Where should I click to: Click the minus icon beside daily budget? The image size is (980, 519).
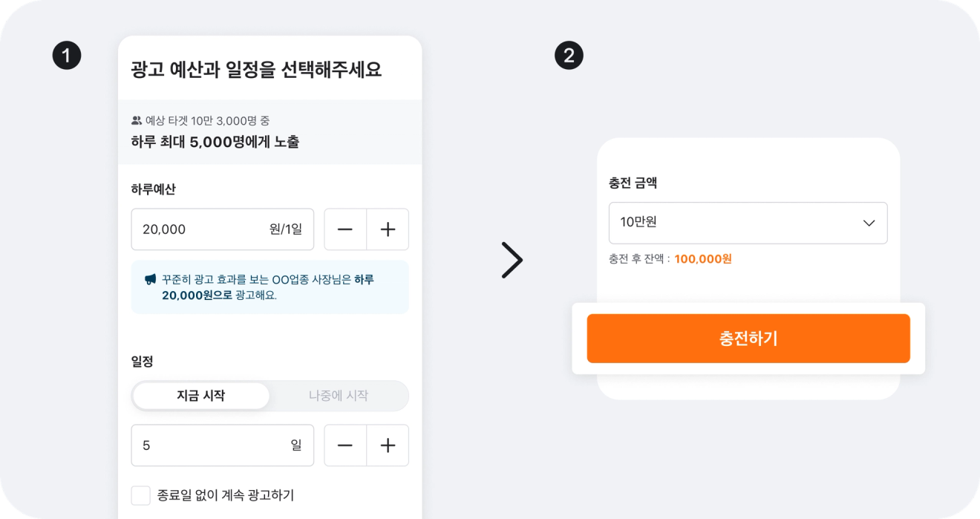[x=345, y=229]
